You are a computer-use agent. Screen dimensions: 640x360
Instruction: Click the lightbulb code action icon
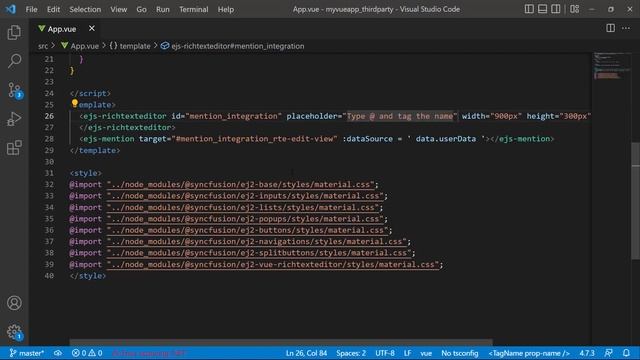click(x=74, y=104)
